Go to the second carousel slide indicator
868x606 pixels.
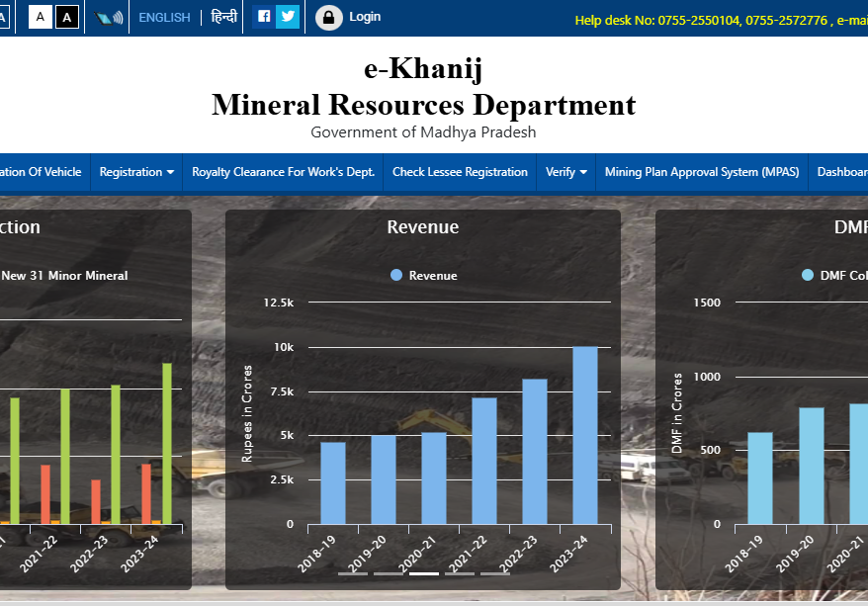(389, 574)
